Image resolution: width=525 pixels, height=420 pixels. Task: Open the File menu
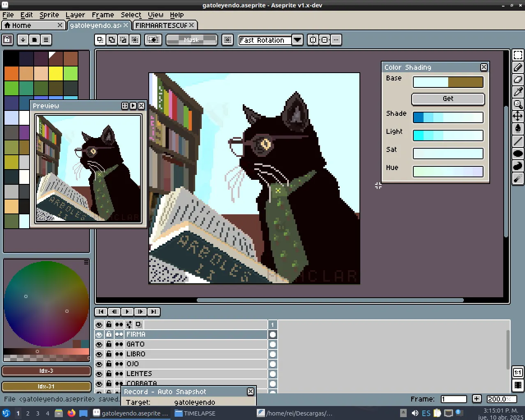coord(8,15)
